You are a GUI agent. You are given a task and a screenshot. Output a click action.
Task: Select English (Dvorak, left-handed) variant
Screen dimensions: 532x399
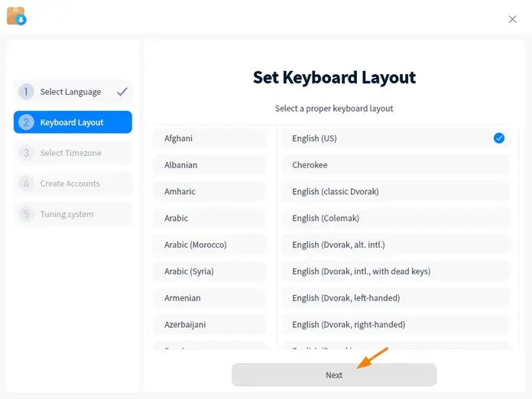[396, 298]
